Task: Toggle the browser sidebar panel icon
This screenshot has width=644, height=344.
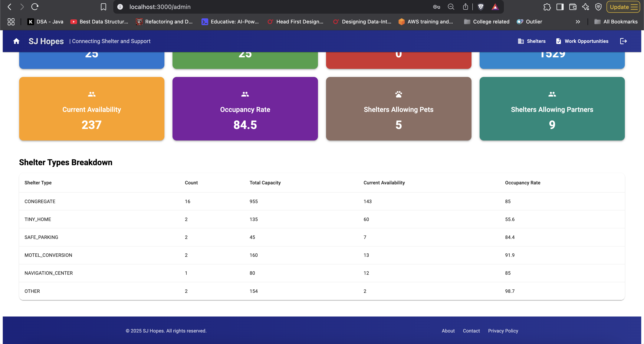Action: tap(560, 7)
